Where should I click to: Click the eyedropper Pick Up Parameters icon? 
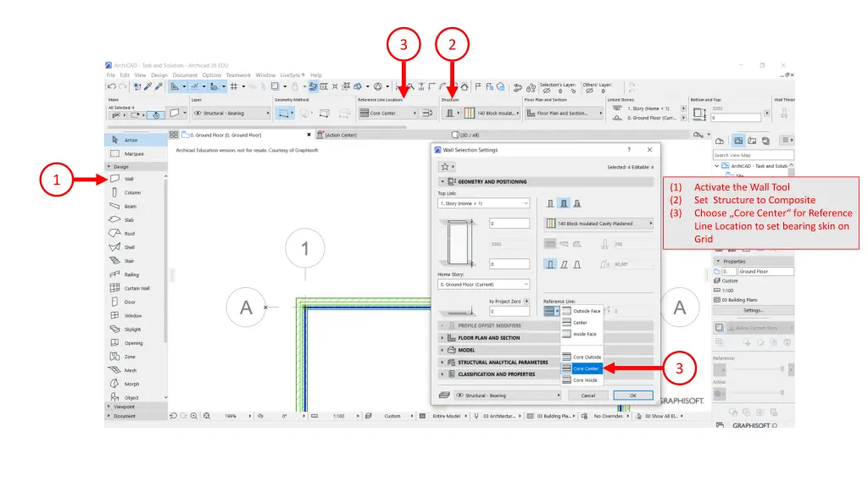147,86
